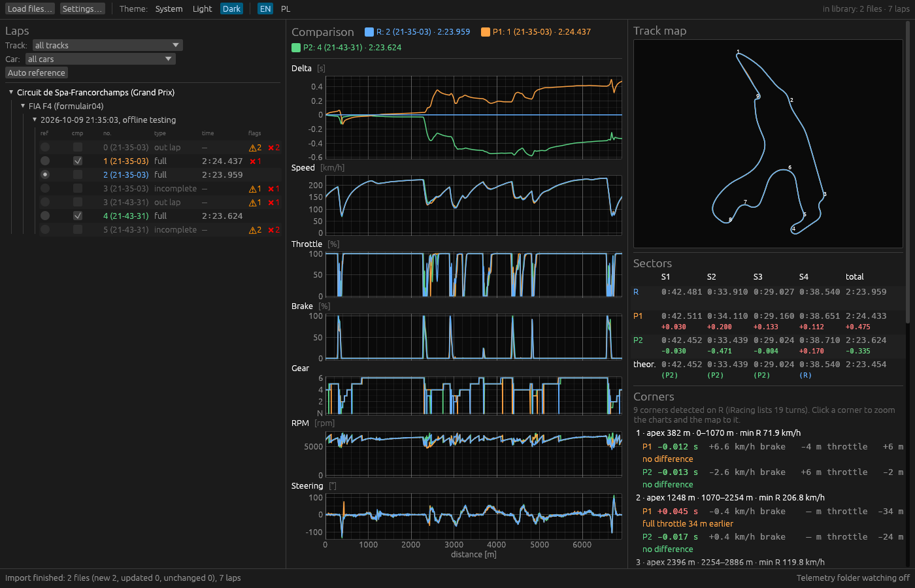Click corner marker 6 on the track map
The width and height of the screenshot is (915, 588).
pyautogui.click(x=790, y=167)
